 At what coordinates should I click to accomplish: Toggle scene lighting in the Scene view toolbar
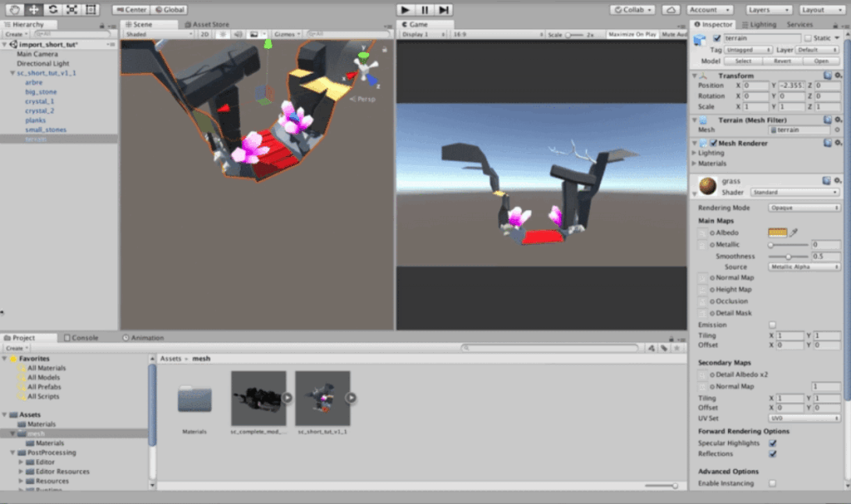pos(223,36)
